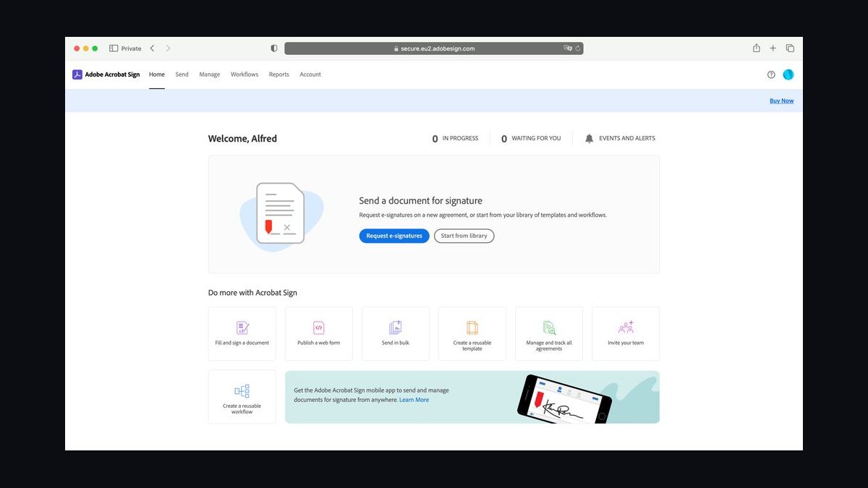Open the Reports tab
868x488 pixels.
coord(279,74)
